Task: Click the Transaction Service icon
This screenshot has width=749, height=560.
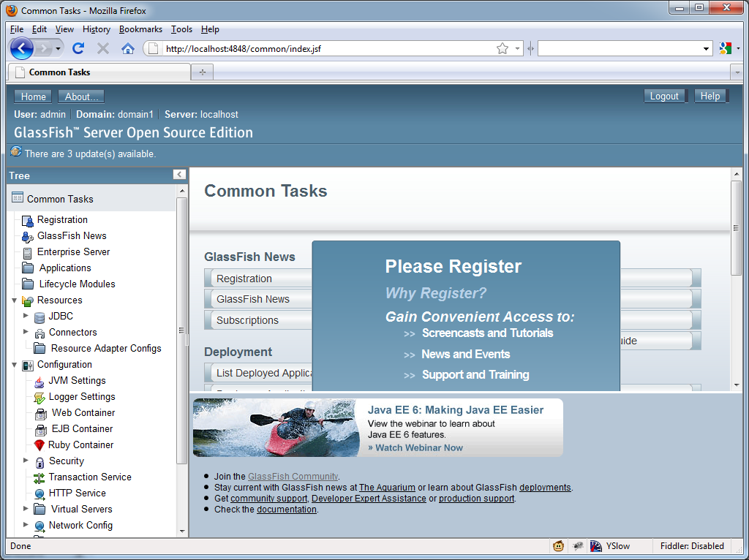Action: click(39, 478)
